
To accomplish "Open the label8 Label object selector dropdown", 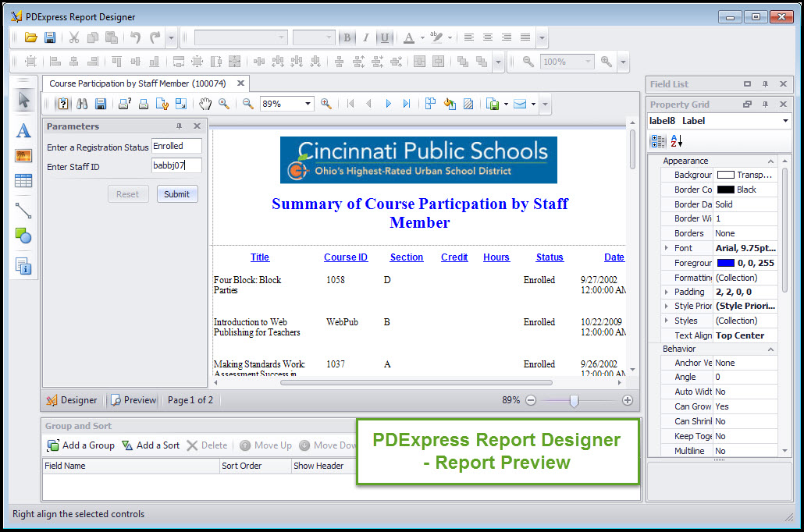I will (x=785, y=121).
